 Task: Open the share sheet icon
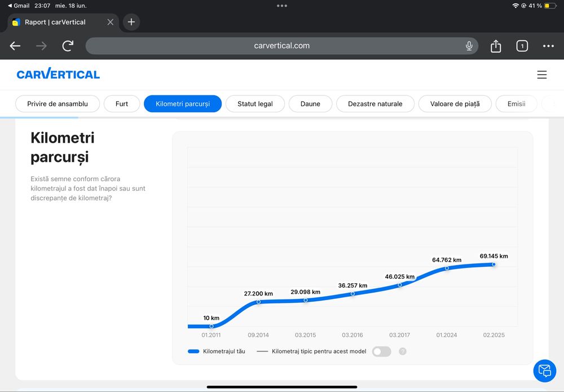click(x=496, y=46)
